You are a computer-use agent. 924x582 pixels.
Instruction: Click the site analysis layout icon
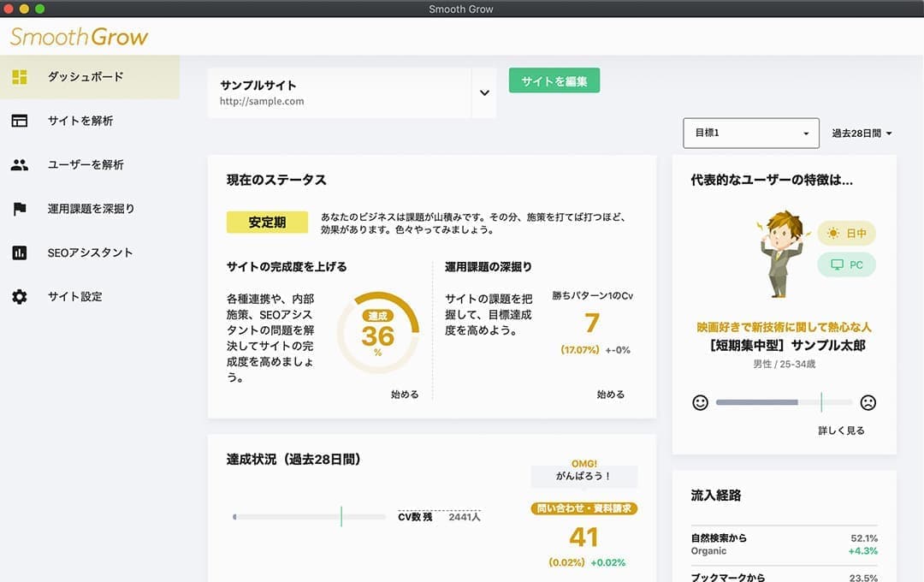click(x=20, y=121)
